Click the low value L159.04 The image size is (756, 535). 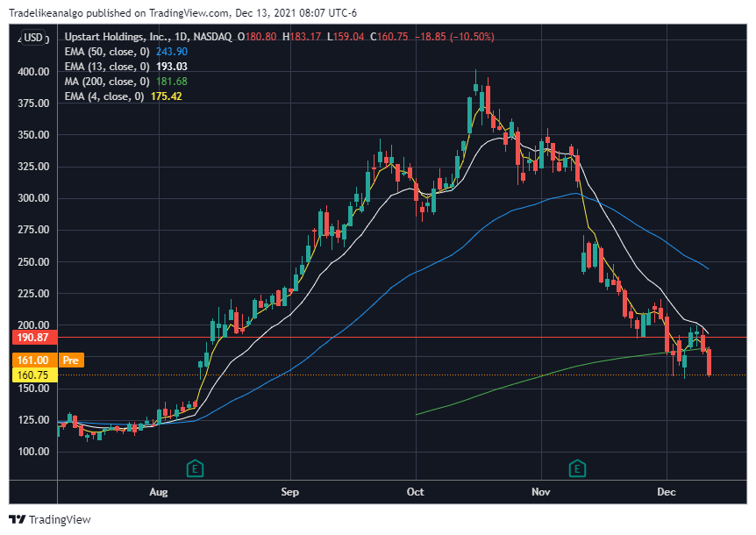(346, 37)
